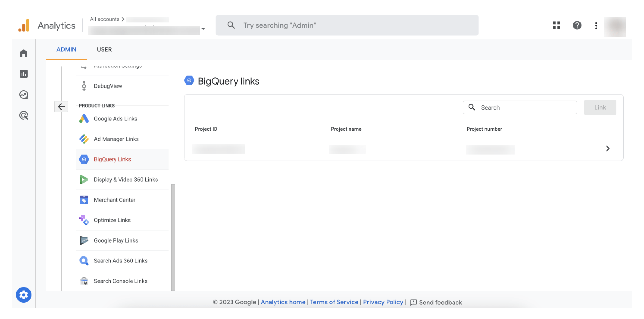Click the Google Play Links icon
This screenshot has width=644, height=319.
[x=84, y=240]
